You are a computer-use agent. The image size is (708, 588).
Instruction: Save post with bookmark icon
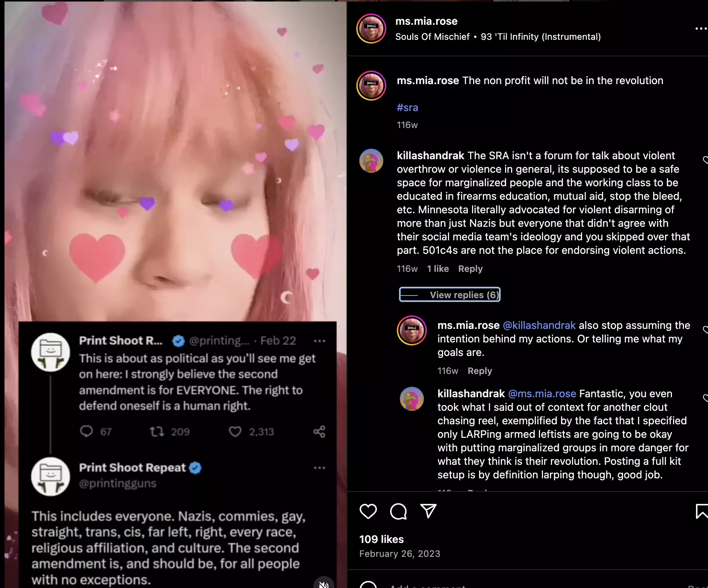click(702, 511)
